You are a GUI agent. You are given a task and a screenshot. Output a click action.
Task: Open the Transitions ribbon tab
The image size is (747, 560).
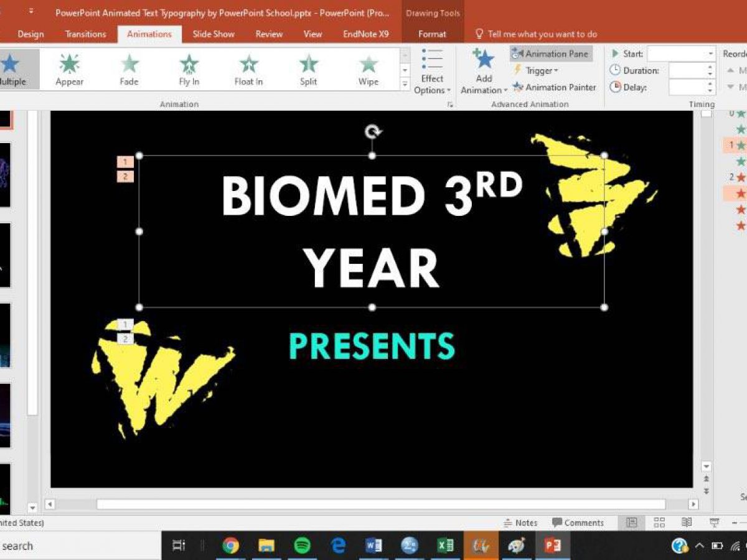tap(85, 34)
